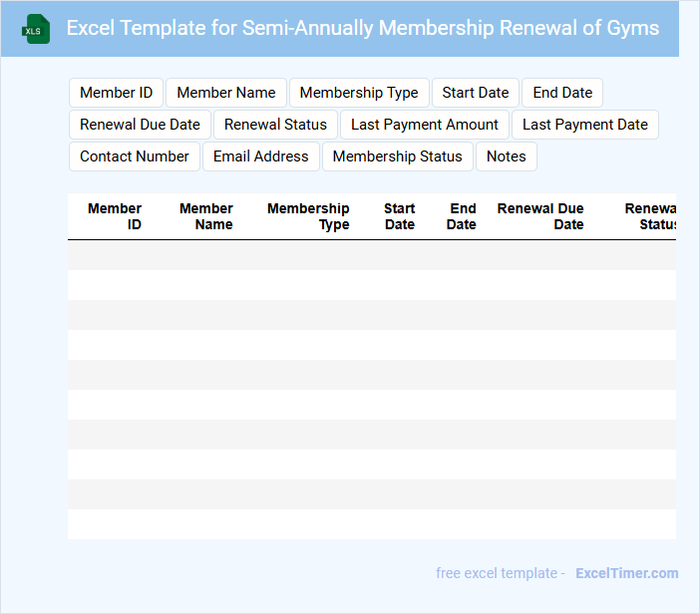Image resolution: width=700 pixels, height=614 pixels.
Task: Click the Notes tag
Action: (x=507, y=156)
